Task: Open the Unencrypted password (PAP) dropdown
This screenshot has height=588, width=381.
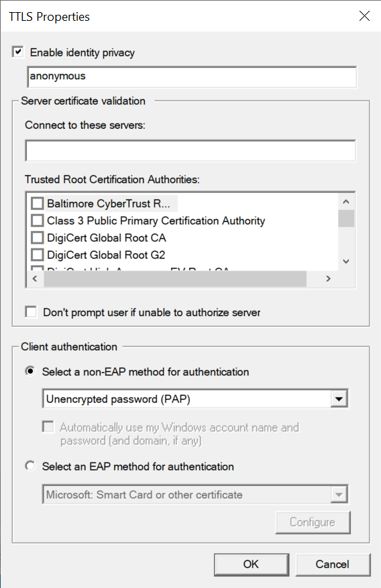Action: pyautogui.click(x=195, y=399)
